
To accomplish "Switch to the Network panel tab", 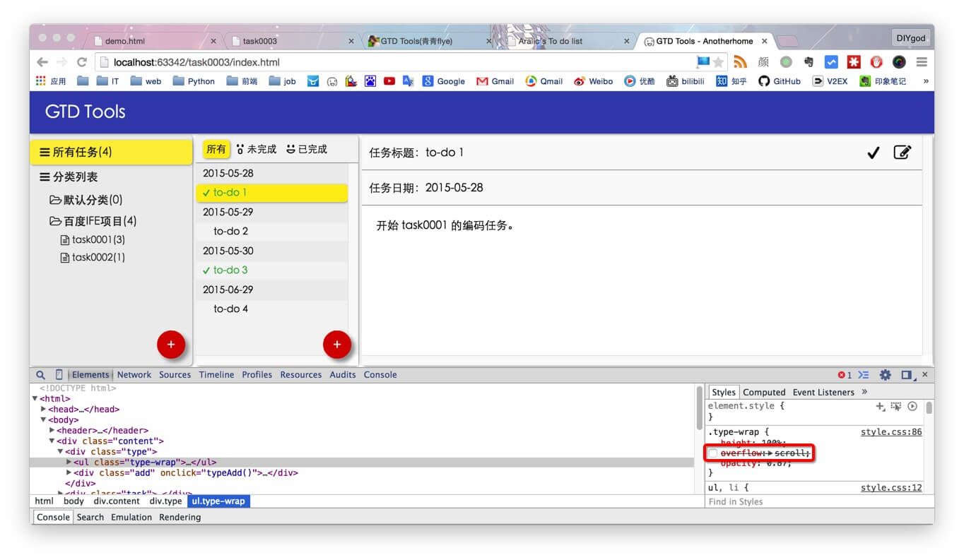I will 134,375.
